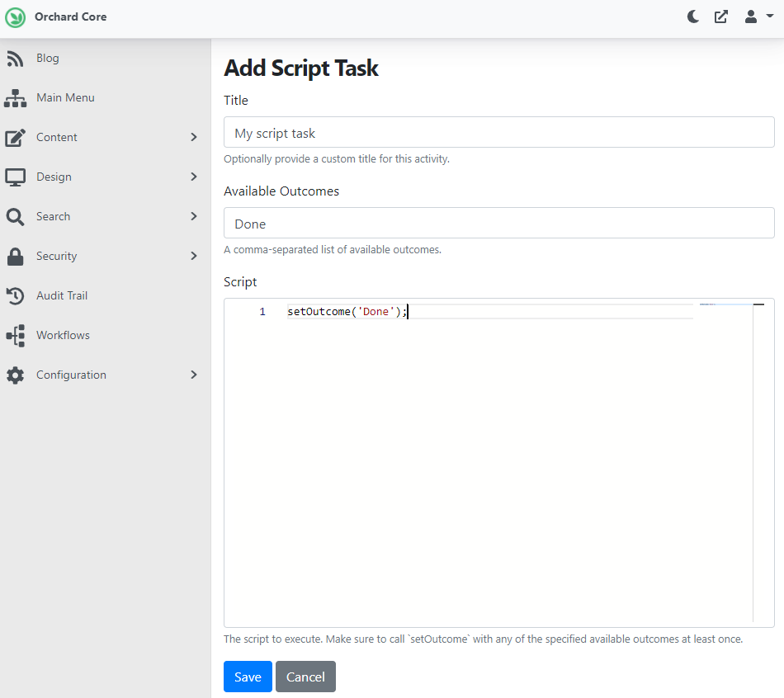The height and width of the screenshot is (698, 784).
Task: Focus the Available Outcomes input field
Action: (x=498, y=223)
